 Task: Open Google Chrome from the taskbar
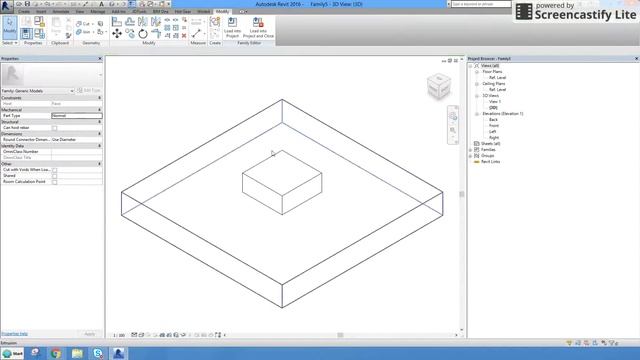pyautogui.click(x=56, y=353)
